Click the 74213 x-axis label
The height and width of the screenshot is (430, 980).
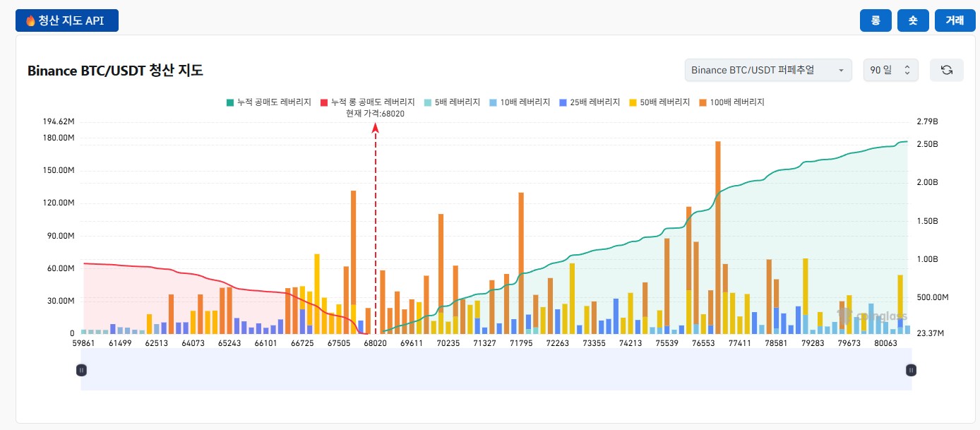(631, 343)
